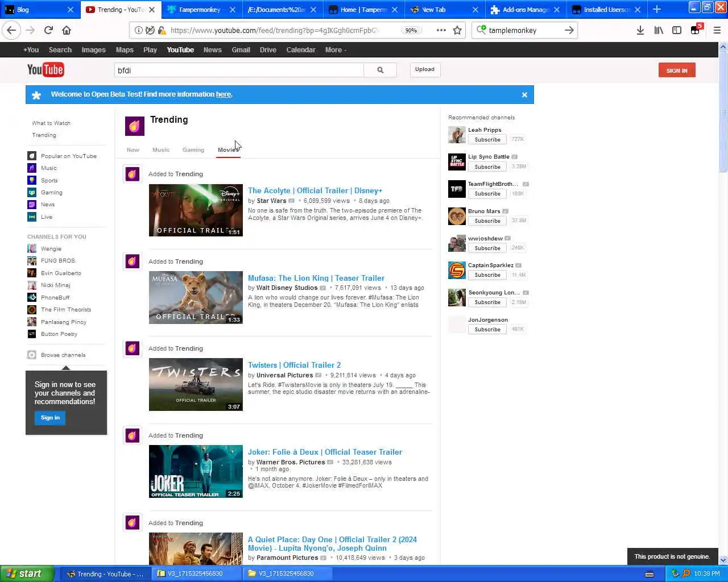Open Firefox downloads panel
The image size is (728, 582).
point(640,30)
